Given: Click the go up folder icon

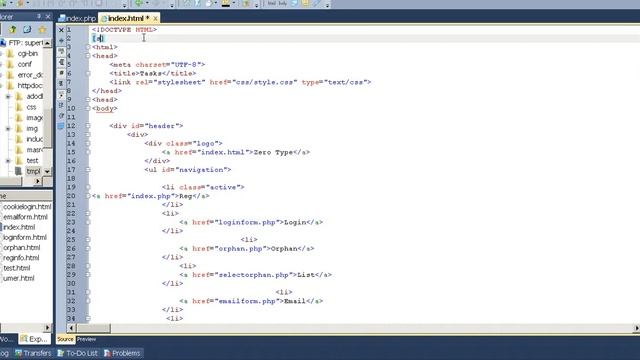Looking at the screenshot, I should 13,29.
